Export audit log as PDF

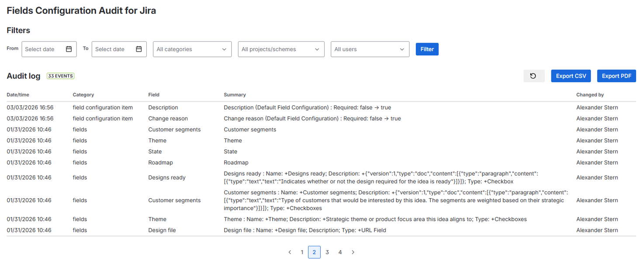616,76
